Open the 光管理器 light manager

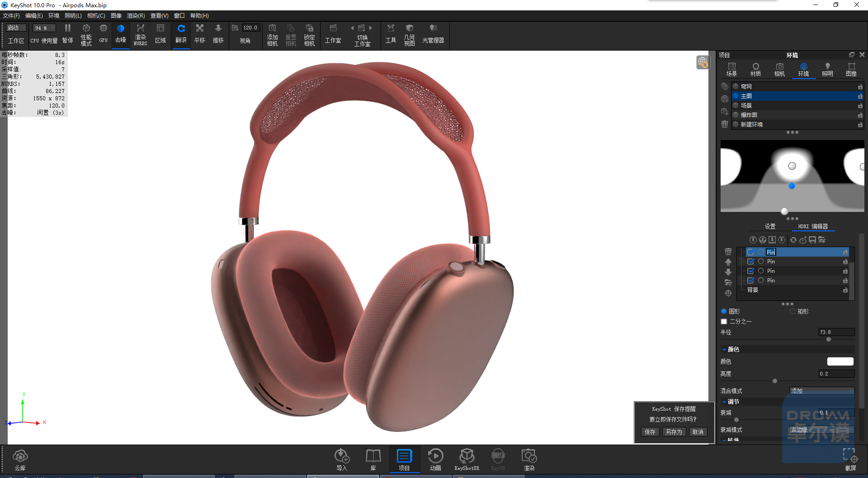(x=433, y=34)
